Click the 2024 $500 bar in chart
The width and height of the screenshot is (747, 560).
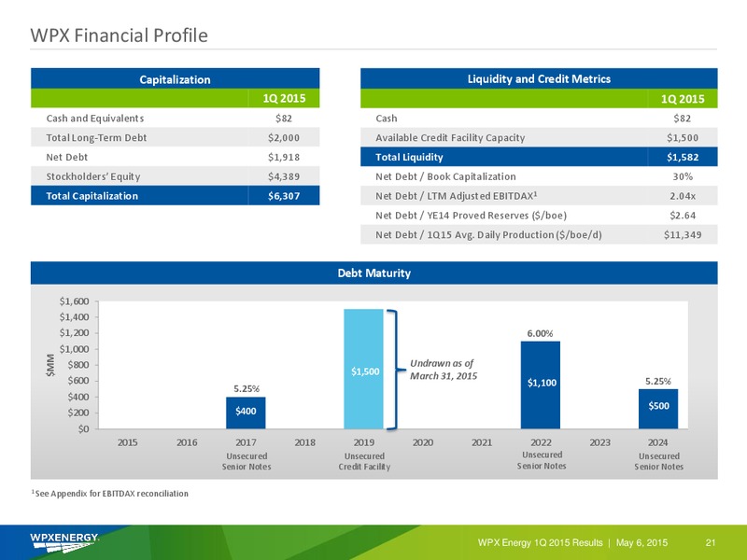click(658, 409)
